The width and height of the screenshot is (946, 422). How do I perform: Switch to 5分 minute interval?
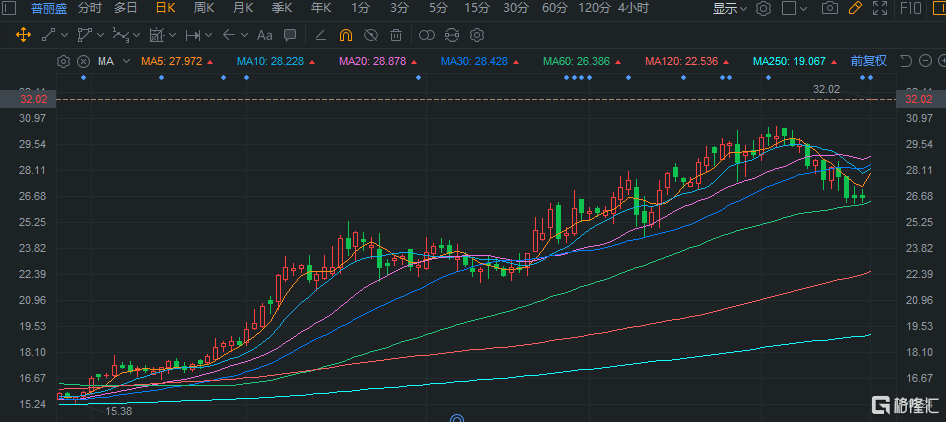click(439, 8)
